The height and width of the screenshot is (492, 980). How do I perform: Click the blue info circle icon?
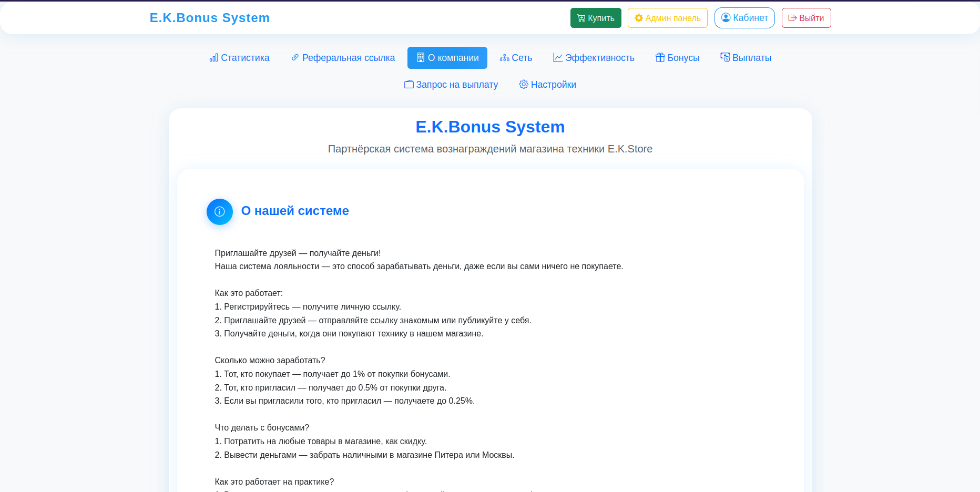pyautogui.click(x=220, y=212)
